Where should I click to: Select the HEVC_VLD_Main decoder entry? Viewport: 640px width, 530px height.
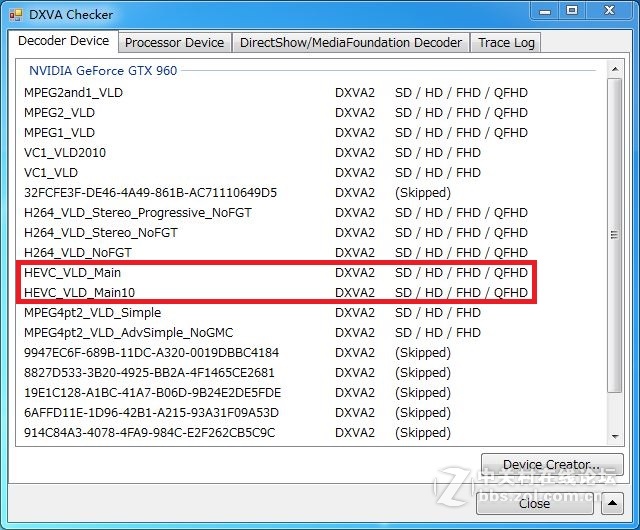point(72,272)
